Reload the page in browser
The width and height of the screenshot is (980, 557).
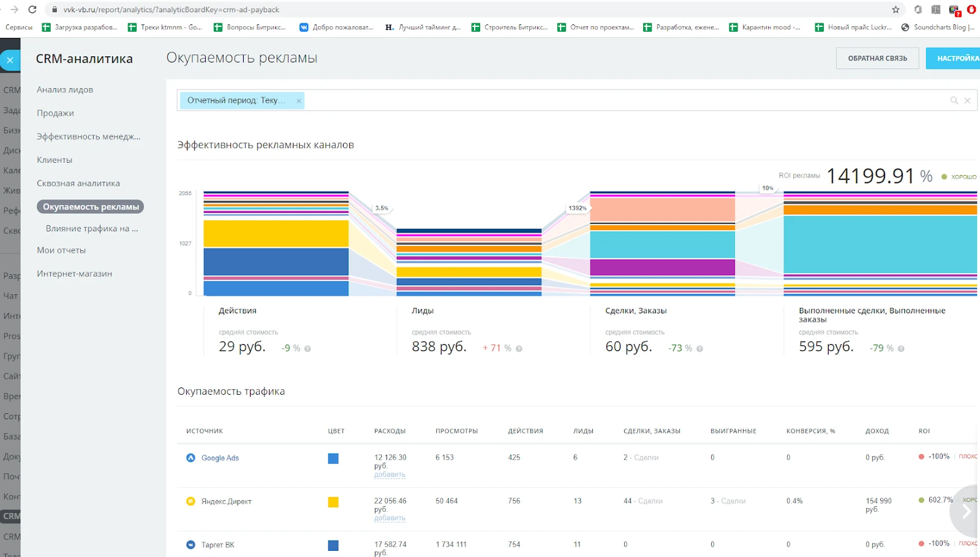(32, 10)
